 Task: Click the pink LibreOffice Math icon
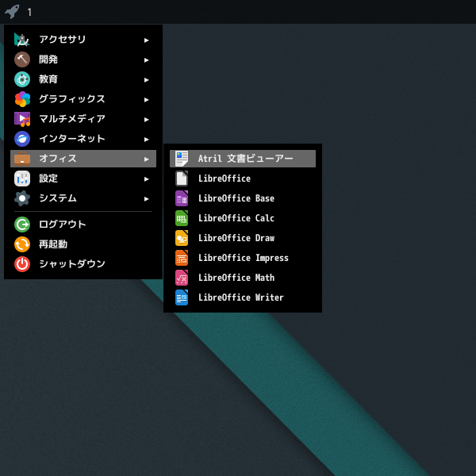click(182, 278)
